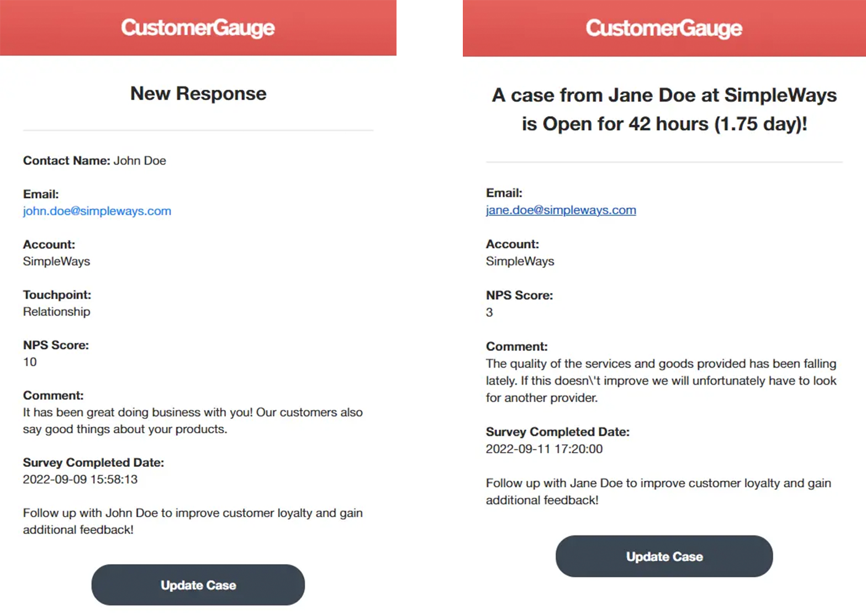Click Touchpoint label in New Response email
The width and height of the screenshot is (866, 616).
coord(57,295)
